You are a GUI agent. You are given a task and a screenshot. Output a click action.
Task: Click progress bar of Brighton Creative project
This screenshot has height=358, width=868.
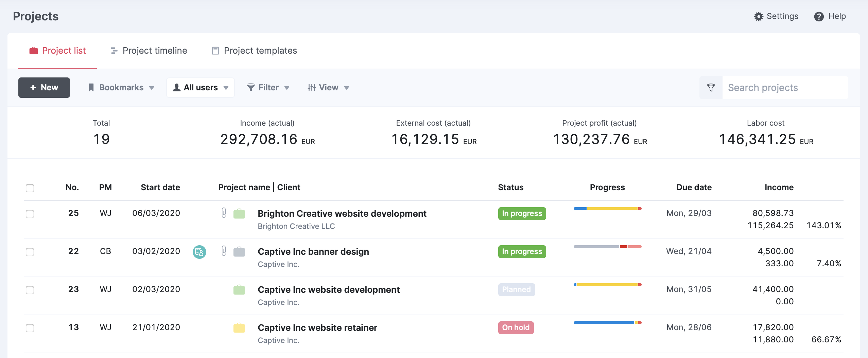point(608,209)
